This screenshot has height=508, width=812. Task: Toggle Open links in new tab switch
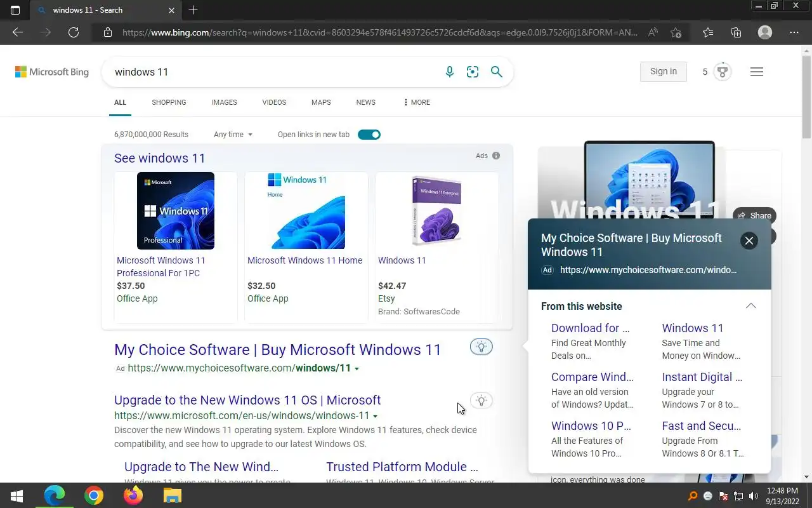tap(369, 135)
